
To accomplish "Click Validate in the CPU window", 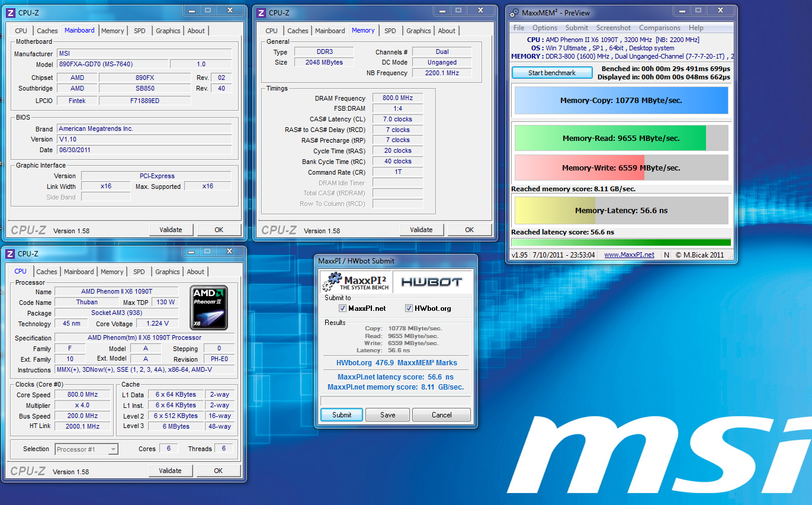I will pyautogui.click(x=171, y=471).
